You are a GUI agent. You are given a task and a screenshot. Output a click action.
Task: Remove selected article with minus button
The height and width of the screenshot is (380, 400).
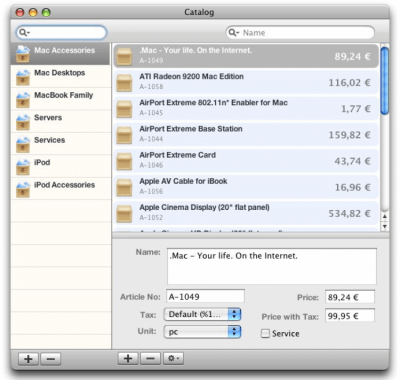(150, 359)
